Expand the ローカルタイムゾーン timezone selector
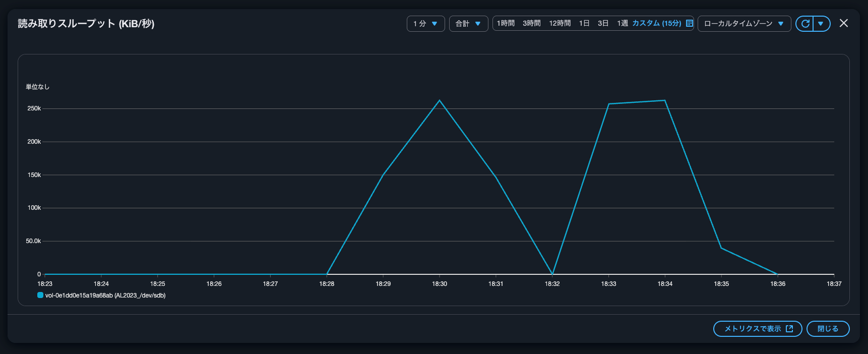The width and height of the screenshot is (868, 354). [744, 24]
